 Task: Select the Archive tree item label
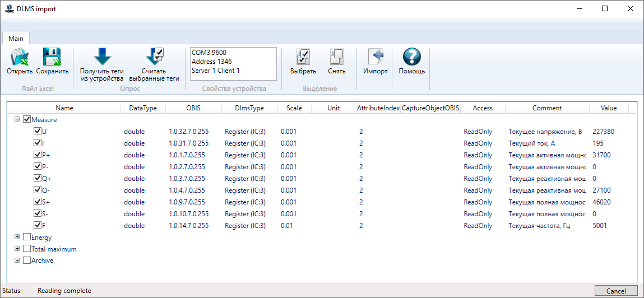[42, 260]
